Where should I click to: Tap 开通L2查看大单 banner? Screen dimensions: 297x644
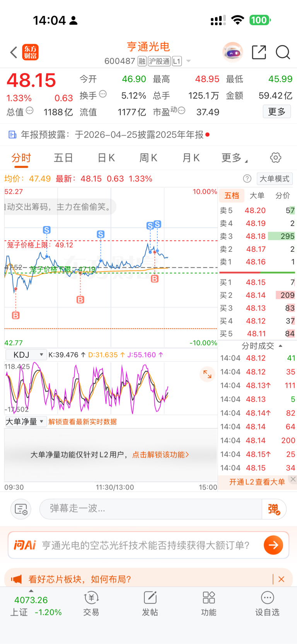pyautogui.click(x=257, y=482)
